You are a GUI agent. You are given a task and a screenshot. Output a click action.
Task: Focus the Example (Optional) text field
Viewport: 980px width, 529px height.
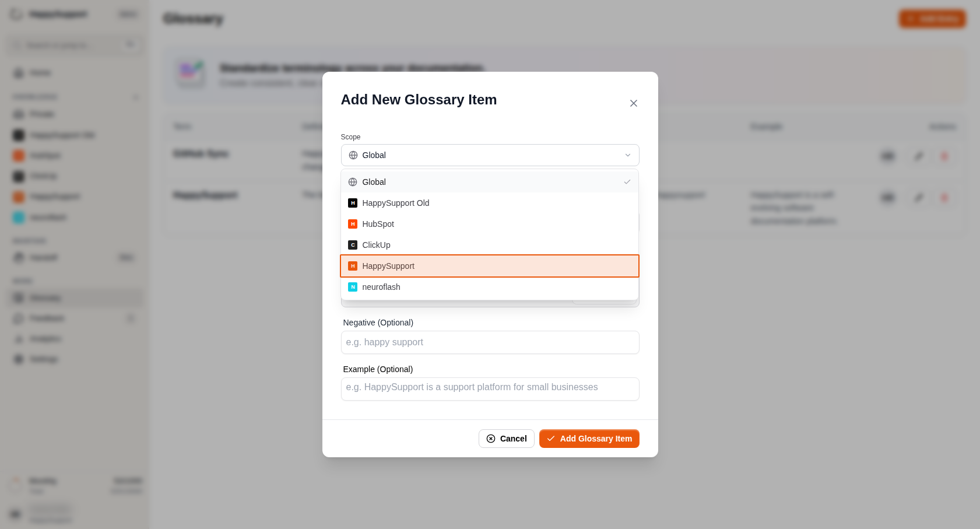[490, 389]
